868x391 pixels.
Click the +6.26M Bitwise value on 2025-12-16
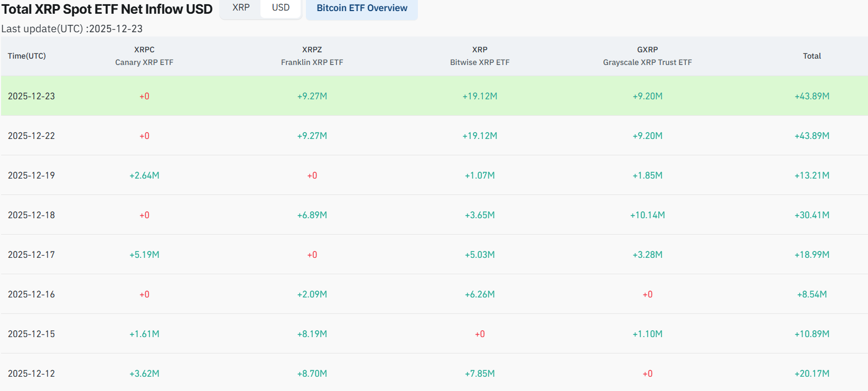(480, 294)
